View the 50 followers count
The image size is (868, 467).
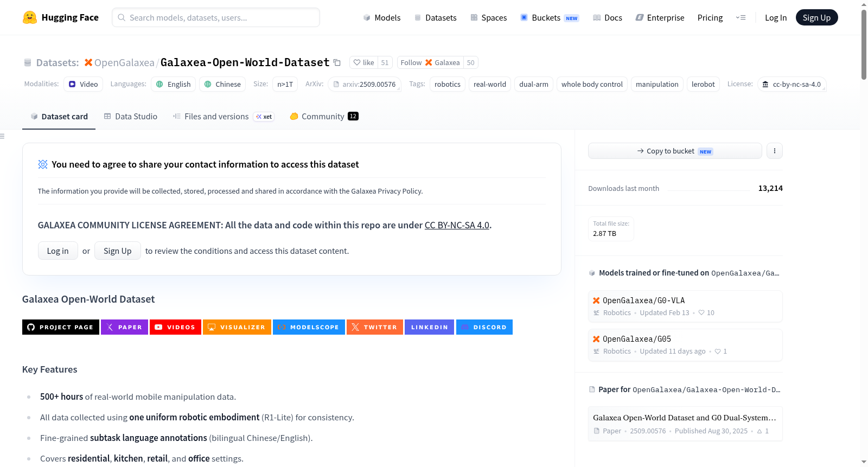tap(470, 62)
